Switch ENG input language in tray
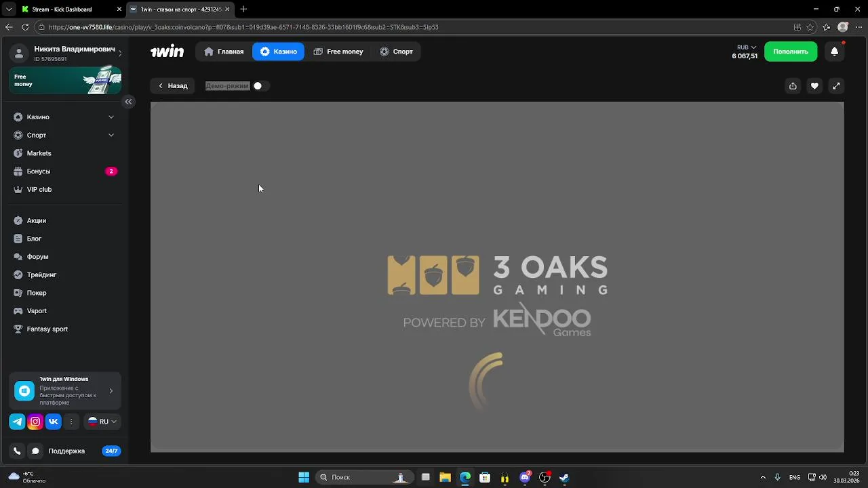This screenshot has width=868, height=488. pyautogui.click(x=794, y=477)
